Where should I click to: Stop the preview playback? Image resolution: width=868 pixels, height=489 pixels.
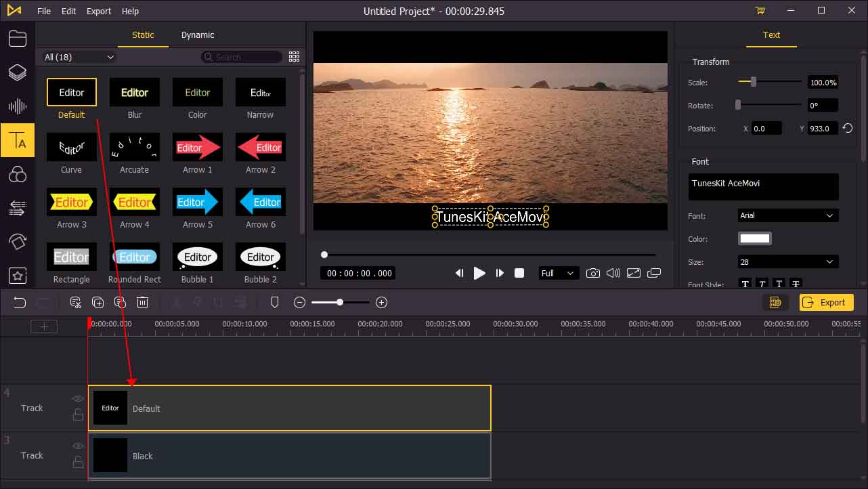point(519,273)
